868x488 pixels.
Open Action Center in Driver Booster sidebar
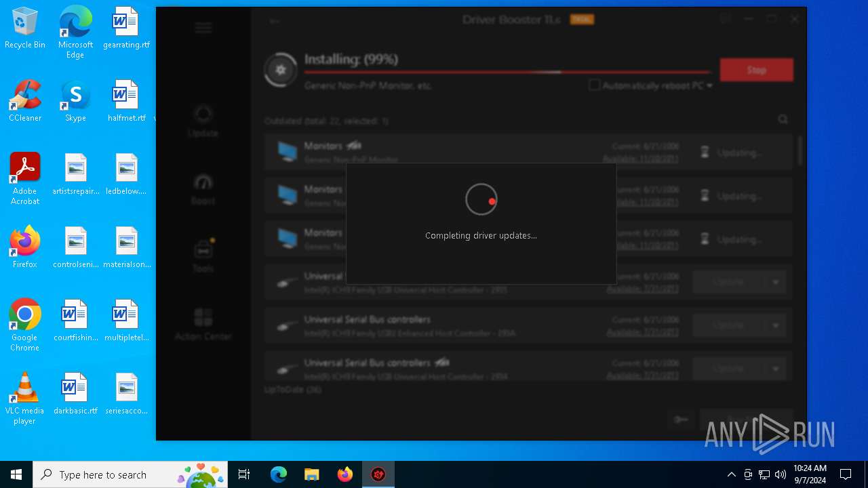tap(203, 324)
